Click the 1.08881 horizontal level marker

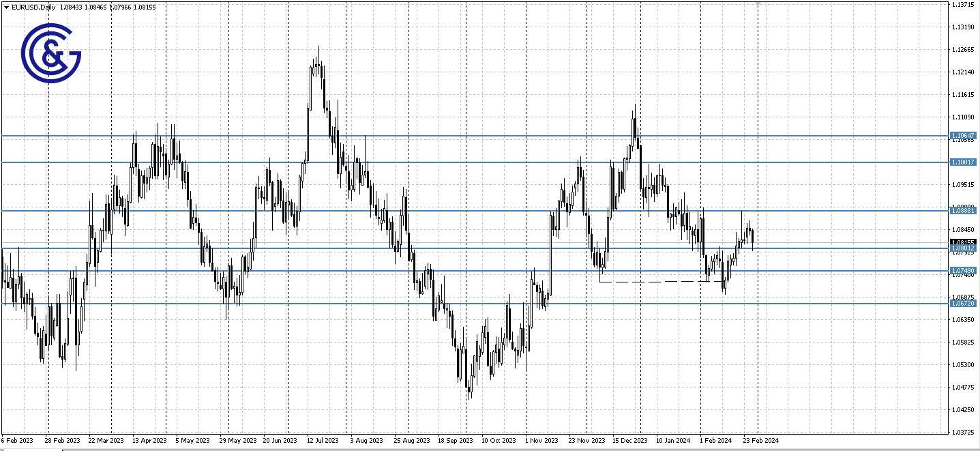coord(966,212)
